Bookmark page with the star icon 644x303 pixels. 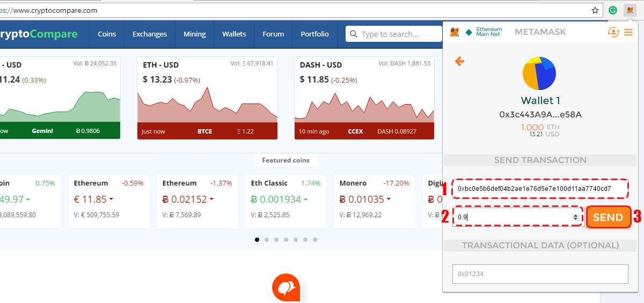click(595, 10)
